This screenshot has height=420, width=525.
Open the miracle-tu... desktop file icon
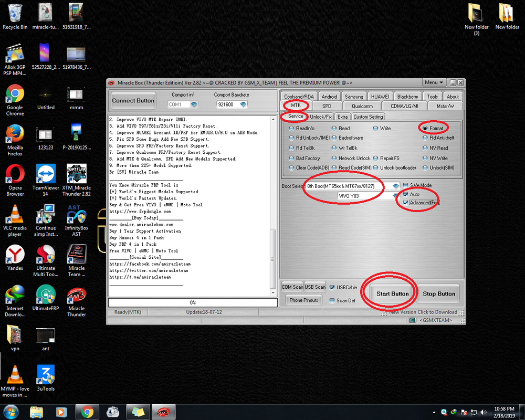click(46, 17)
